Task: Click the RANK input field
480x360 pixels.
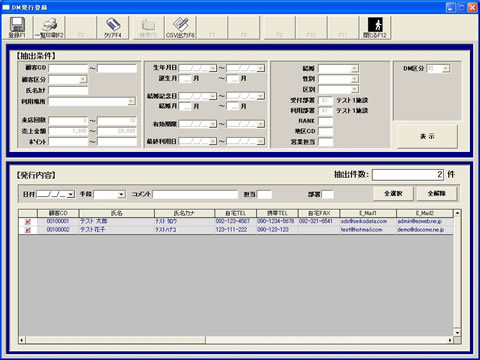Action: pos(325,121)
